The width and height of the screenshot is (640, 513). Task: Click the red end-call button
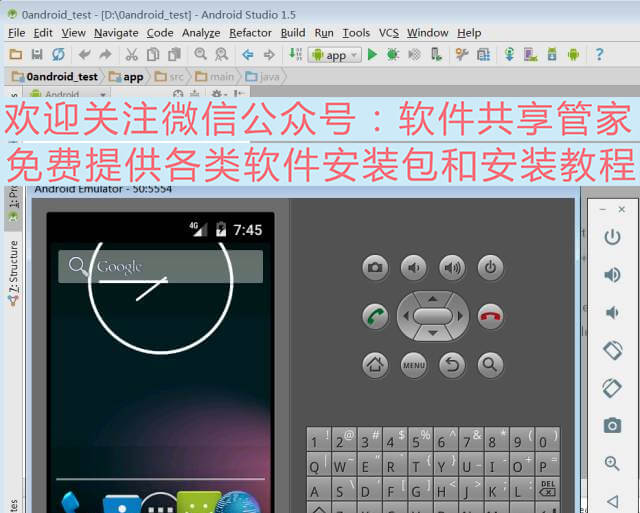(x=490, y=316)
